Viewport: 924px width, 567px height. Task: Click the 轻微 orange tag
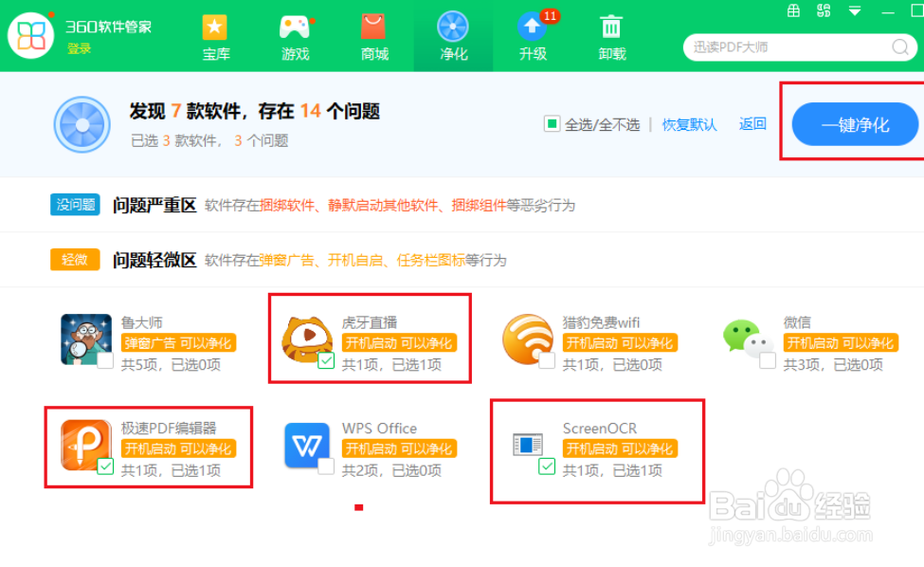(75, 260)
